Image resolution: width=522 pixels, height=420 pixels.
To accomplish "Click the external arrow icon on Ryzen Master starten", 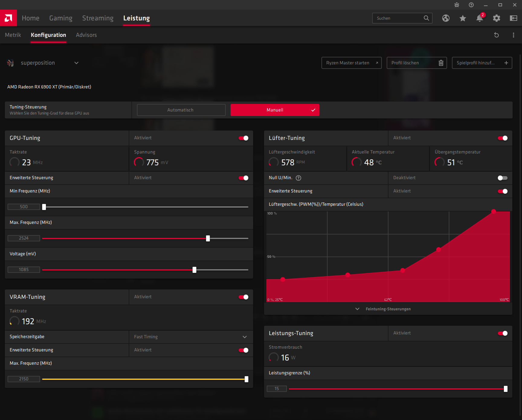I will (x=377, y=63).
